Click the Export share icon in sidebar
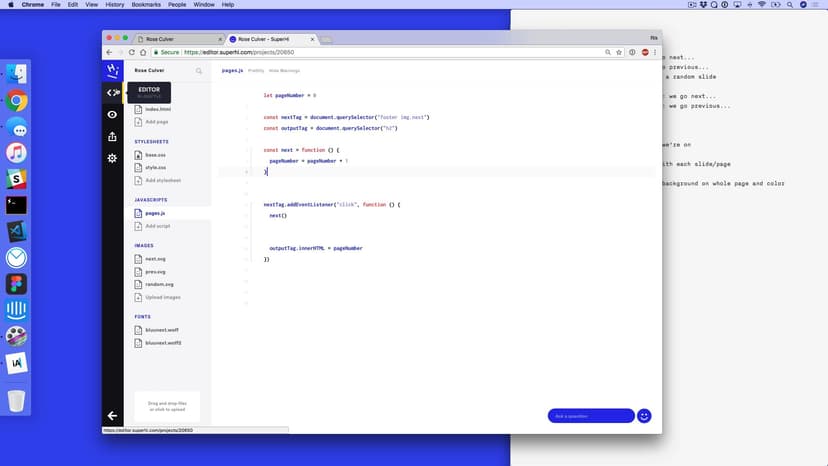This screenshot has height=466, width=828. 112,137
